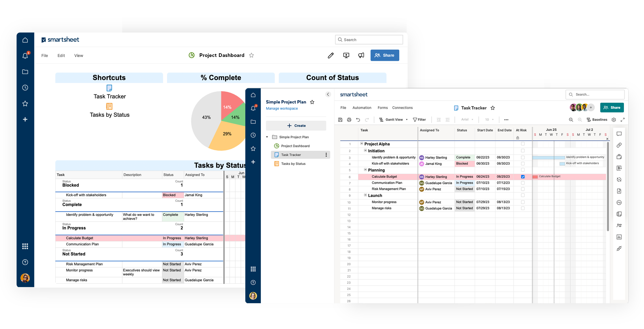Click the Manage workspace link

tap(282, 109)
